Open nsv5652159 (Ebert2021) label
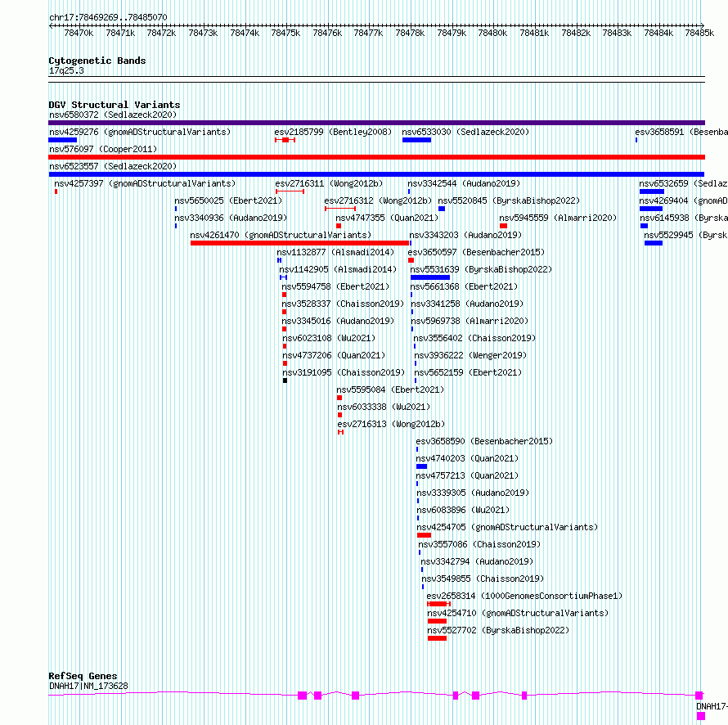This screenshot has width=728, height=725. (x=468, y=372)
